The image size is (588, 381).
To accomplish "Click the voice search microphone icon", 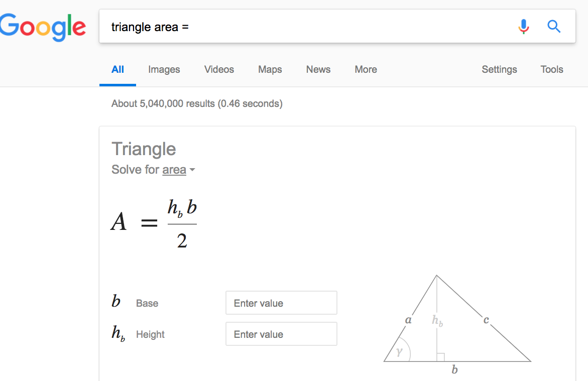I will [524, 27].
